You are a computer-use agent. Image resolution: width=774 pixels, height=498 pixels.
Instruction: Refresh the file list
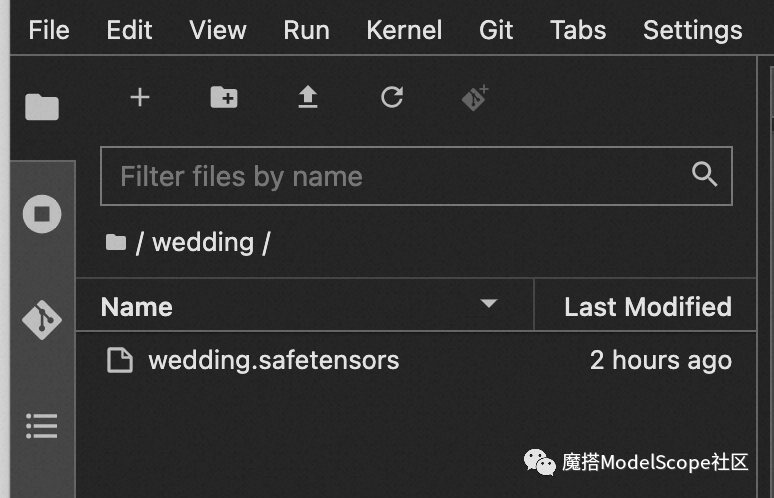click(x=392, y=97)
